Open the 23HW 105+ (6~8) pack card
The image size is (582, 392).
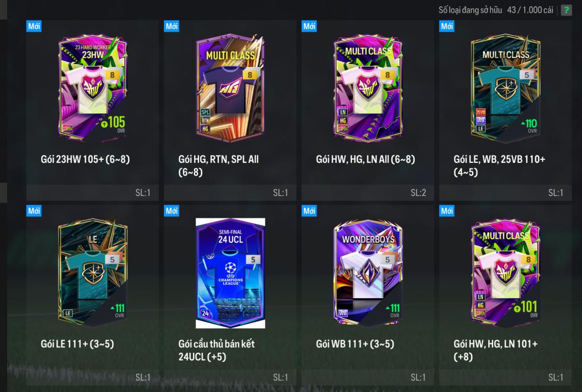click(92, 88)
